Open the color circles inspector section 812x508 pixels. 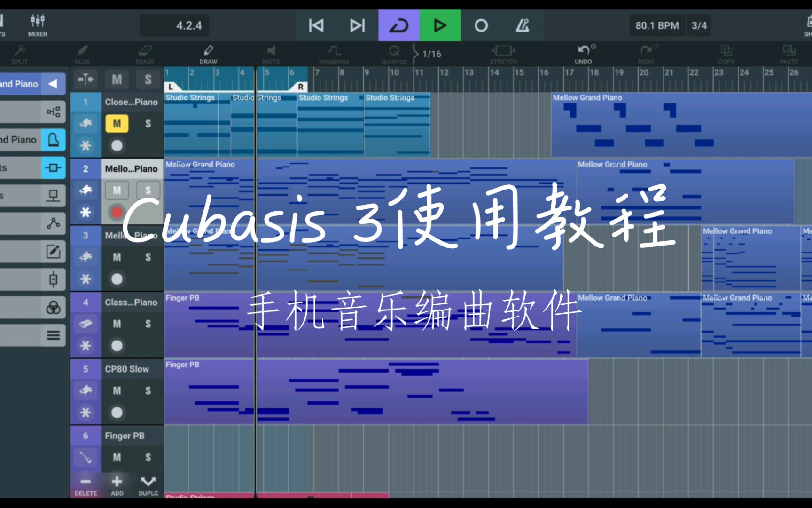click(x=53, y=308)
